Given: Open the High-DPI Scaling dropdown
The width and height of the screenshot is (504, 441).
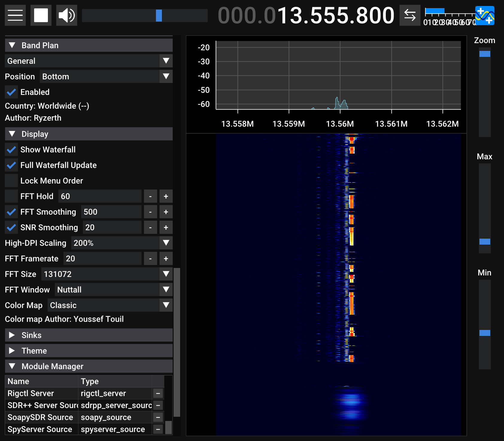Looking at the screenshot, I should 122,243.
